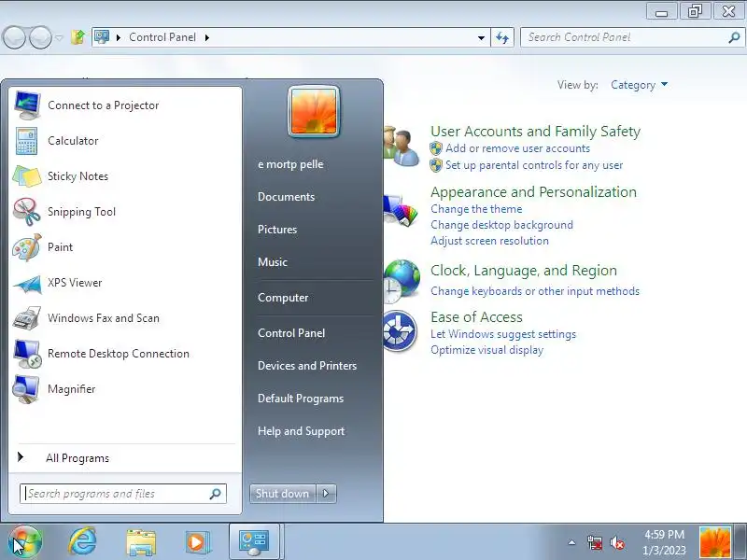Click search magnifier in Start menu

(216, 494)
